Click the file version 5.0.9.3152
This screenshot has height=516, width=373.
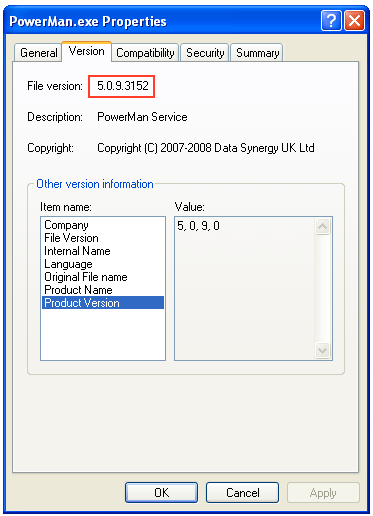[123, 86]
